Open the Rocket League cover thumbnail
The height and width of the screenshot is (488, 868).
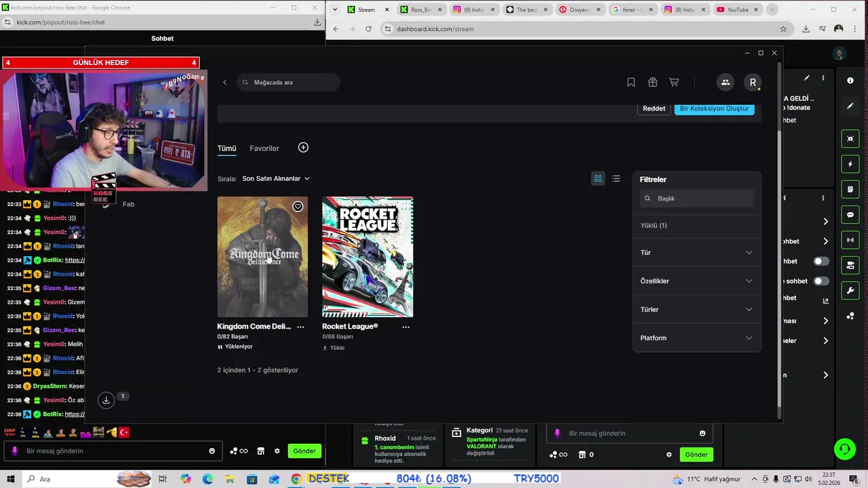[368, 257]
